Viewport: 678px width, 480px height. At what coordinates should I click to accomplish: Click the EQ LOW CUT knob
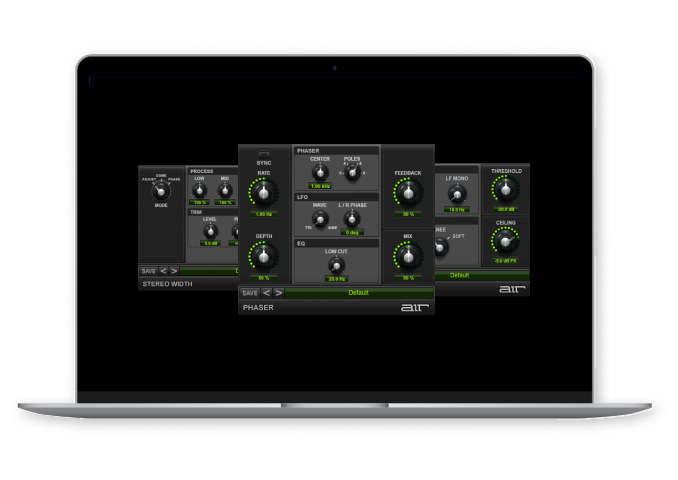[x=336, y=265]
